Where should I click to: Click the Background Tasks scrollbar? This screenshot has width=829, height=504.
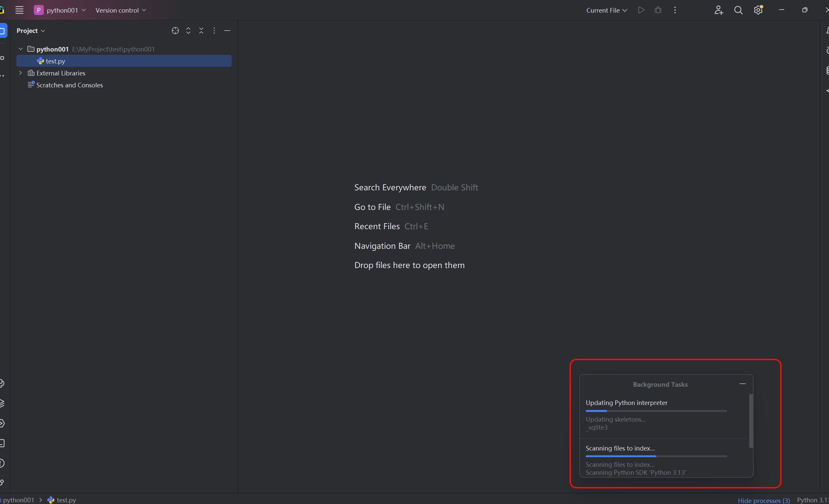click(x=751, y=421)
